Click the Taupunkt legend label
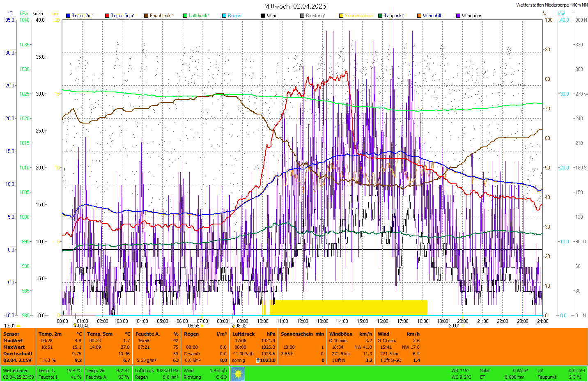588x382 pixels. point(394,16)
